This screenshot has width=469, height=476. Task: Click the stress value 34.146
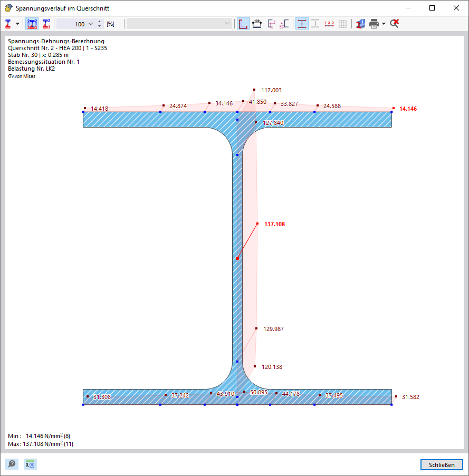coord(224,103)
